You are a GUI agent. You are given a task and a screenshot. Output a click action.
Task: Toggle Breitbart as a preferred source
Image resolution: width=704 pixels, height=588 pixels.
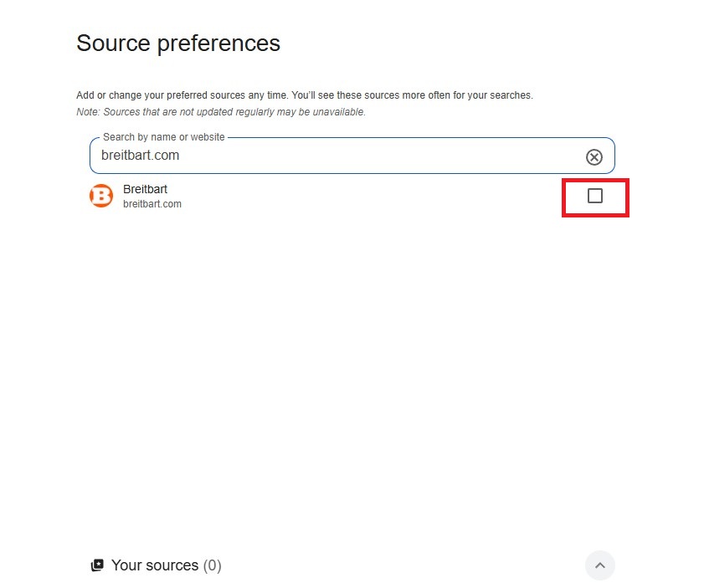pos(595,196)
